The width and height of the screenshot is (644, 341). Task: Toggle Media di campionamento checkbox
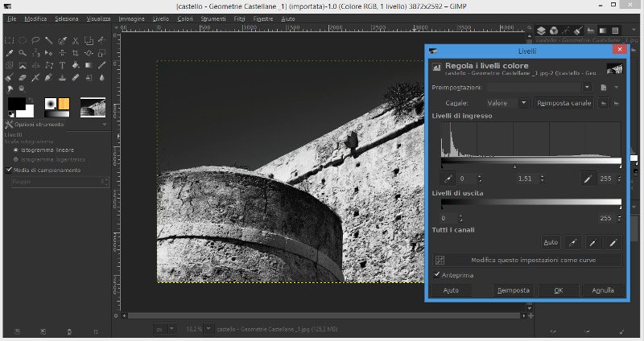[9, 170]
